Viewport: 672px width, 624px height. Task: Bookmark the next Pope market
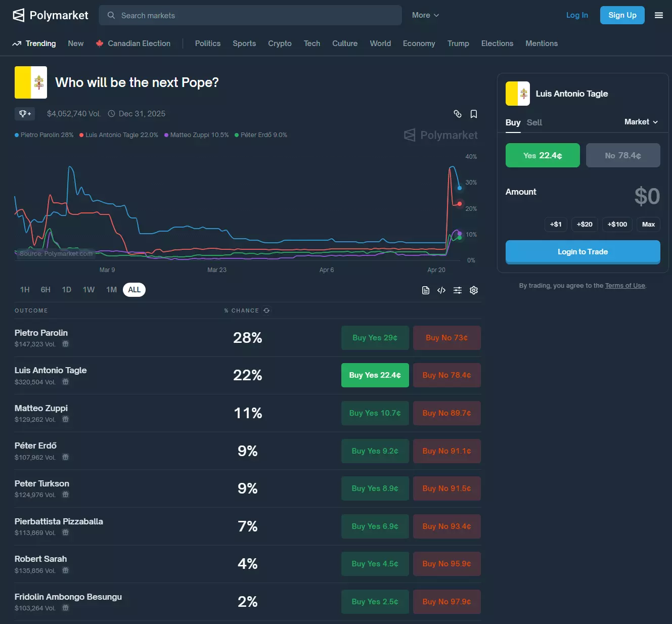tap(474, 114)
